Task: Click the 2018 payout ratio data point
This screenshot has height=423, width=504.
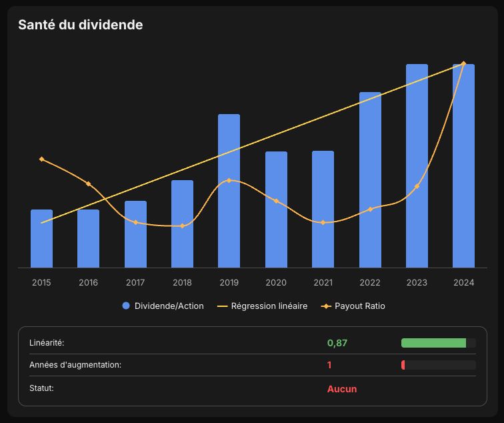Action: coord(182,226)
